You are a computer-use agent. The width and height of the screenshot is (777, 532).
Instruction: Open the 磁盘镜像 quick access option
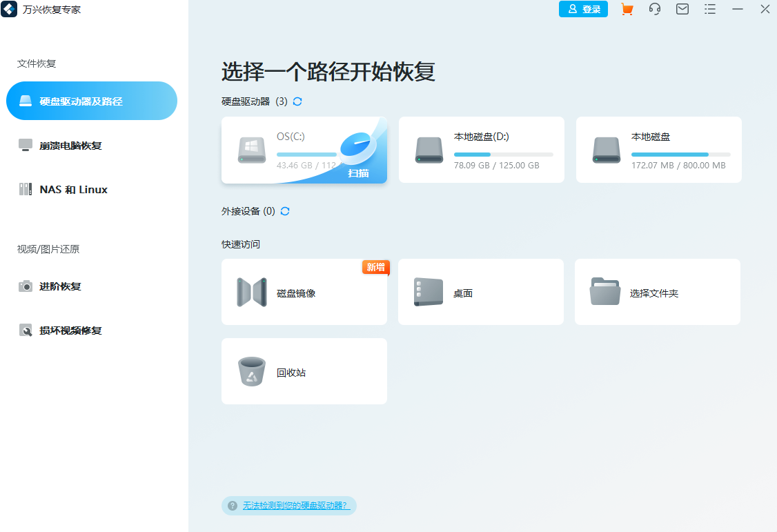coord(304,291)
